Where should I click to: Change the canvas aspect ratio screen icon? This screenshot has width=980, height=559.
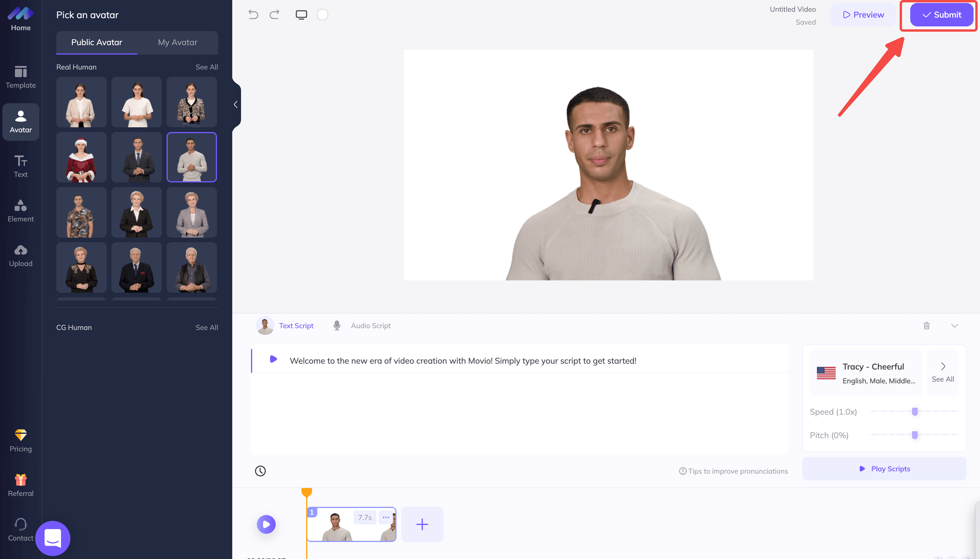(x=301, y=15)
